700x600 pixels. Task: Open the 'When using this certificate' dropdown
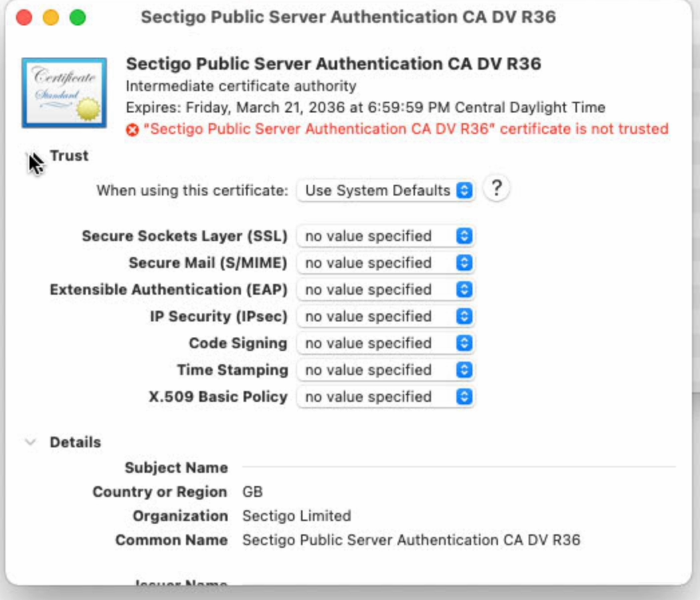pos(385,190)
